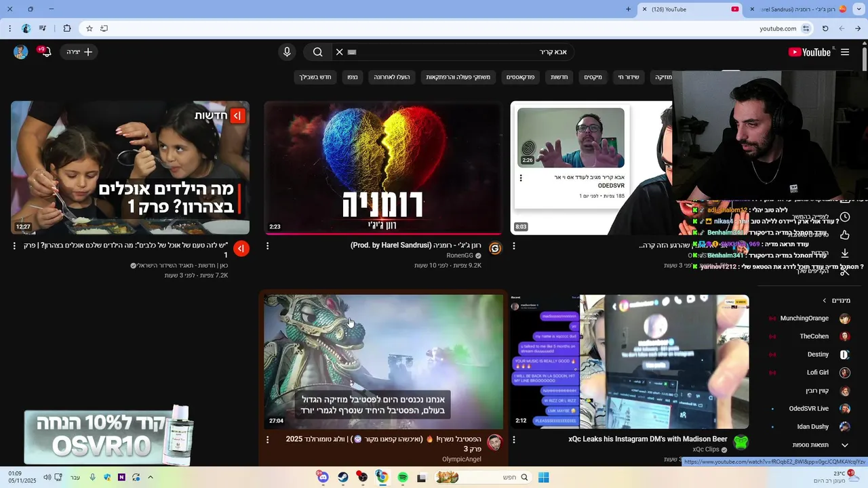The image size is (868, 488).
Task: Open a new browser tab
Action: point(629,9)
